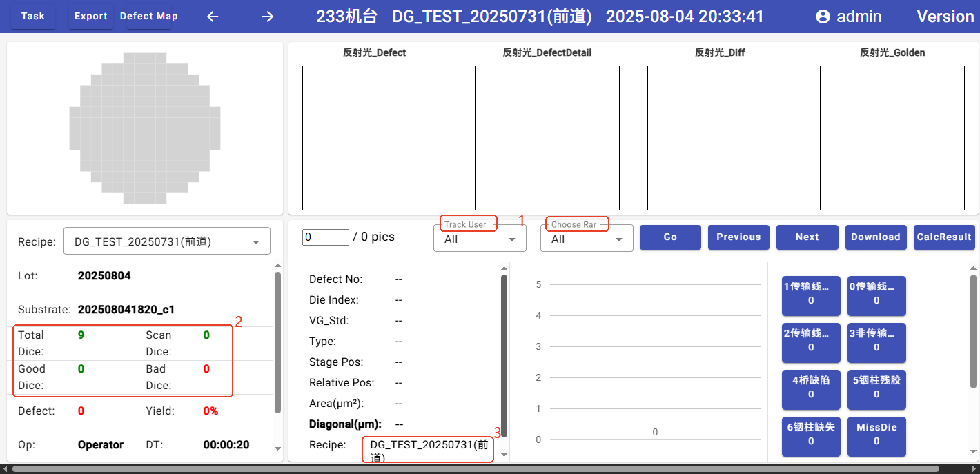
Task: Click the back arrow icon in header
Action: (213, 17)
